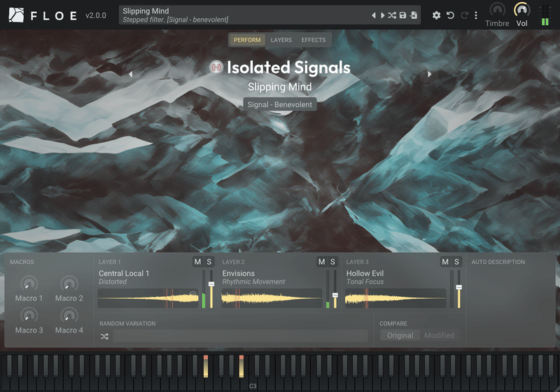The height and width of the screenshot is (392, 560).
Task: Click the Macro 1 knob
Action: coord(29,284)
